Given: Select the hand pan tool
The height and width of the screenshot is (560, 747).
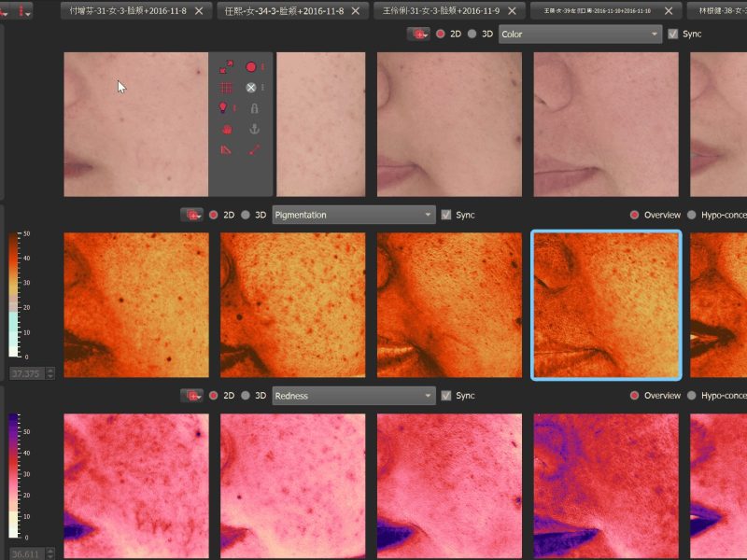Looking at the screenshot, I should (x=226, y=130).
